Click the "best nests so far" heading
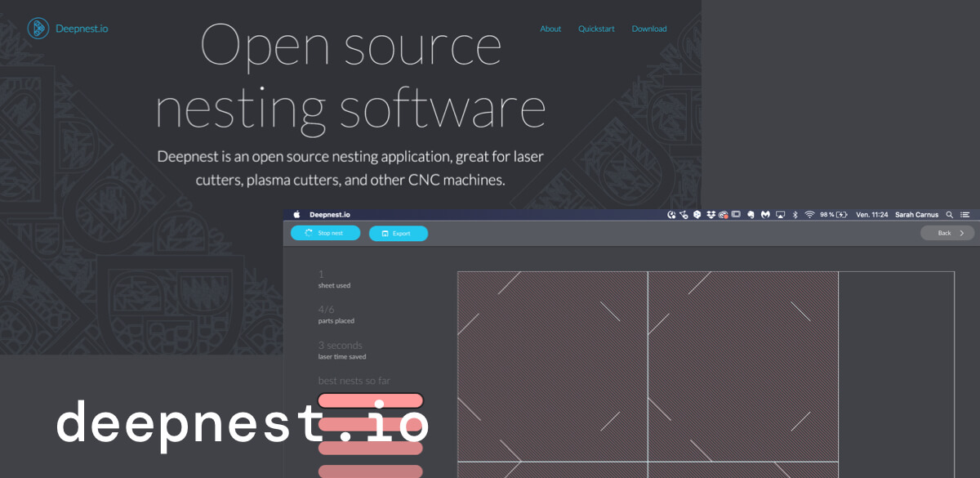Screen dimensions: 980x478 (354, 381)
